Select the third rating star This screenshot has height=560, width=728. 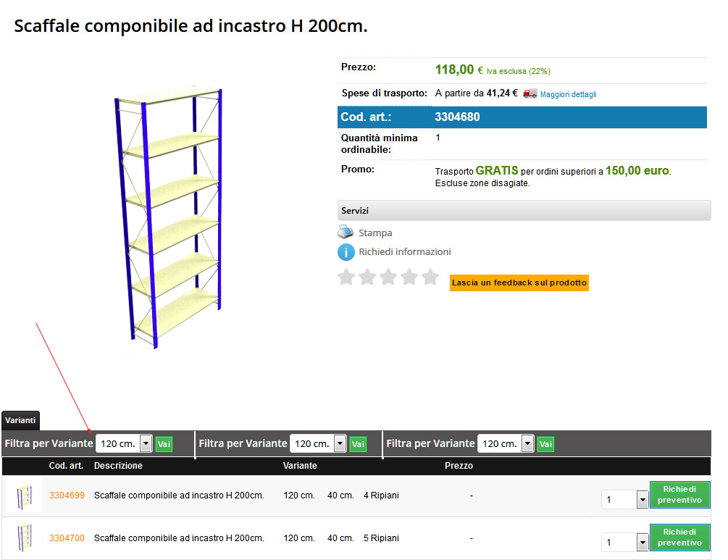point(388,277)
